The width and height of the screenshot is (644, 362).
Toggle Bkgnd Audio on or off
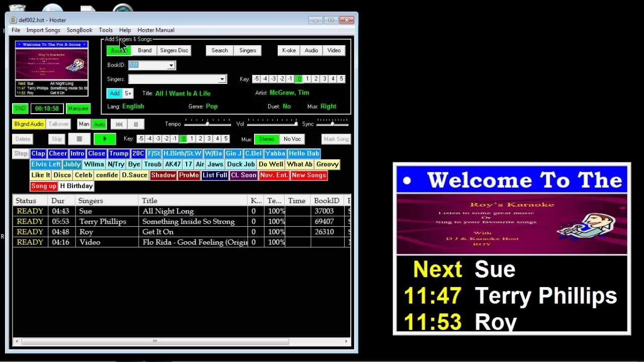click(29, 124)
